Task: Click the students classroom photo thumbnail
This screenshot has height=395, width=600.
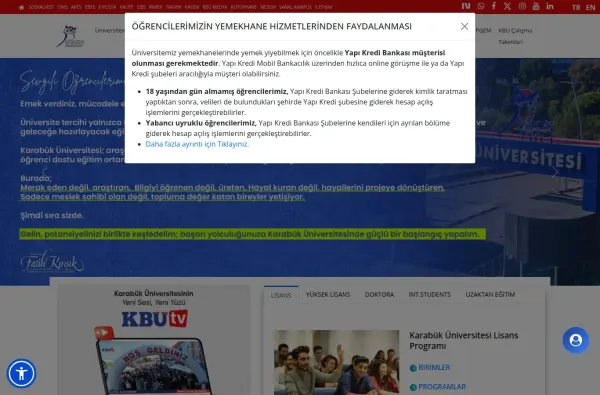Action: pyautogui.click(x=336, y=362)
